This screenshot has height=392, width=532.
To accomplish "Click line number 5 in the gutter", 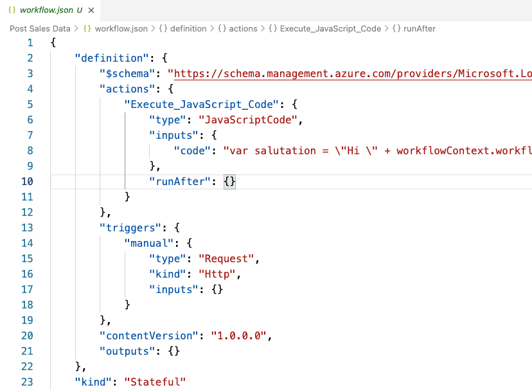I will point(30,104).
